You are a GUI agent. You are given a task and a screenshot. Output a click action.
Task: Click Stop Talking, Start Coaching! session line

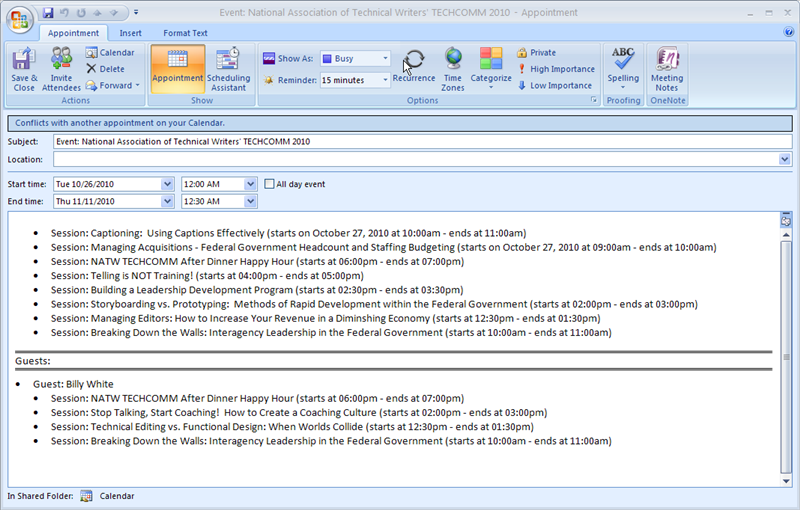pos(299,413)
